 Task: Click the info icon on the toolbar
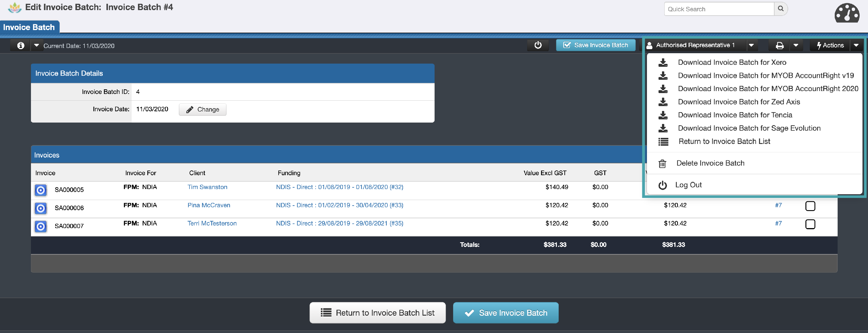point(21,45)
